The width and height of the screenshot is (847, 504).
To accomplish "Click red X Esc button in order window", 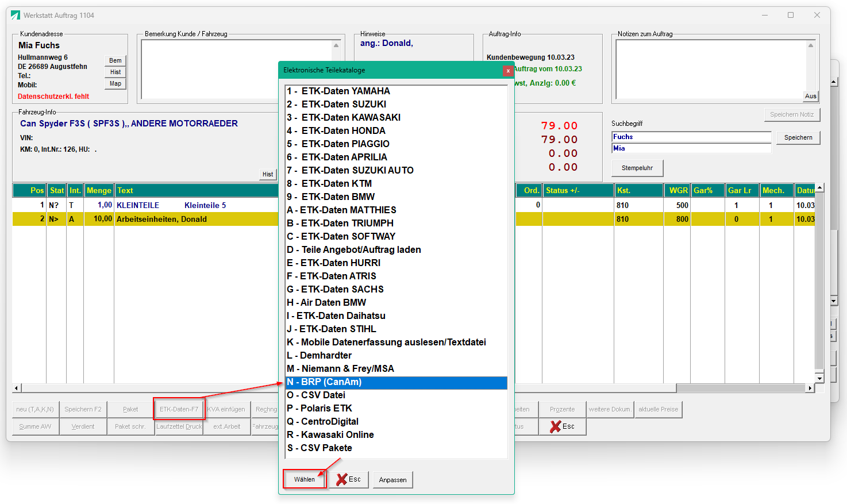I will tap(562, 426).
